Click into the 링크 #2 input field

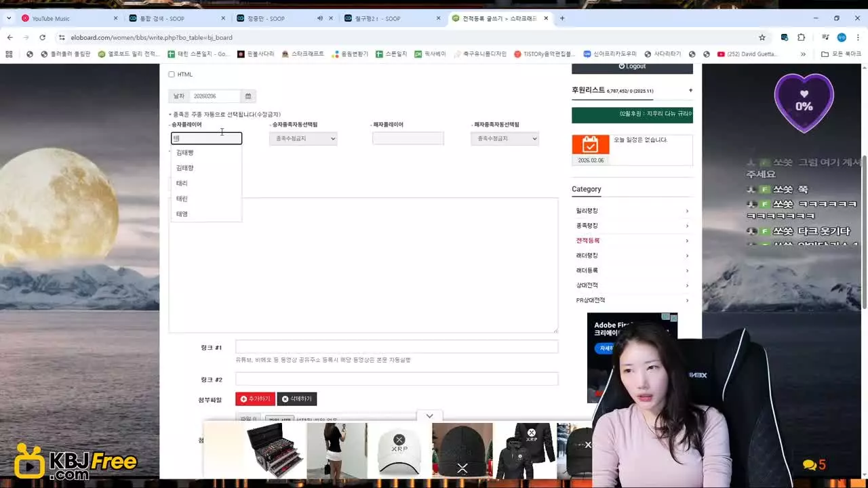[397, 379]
